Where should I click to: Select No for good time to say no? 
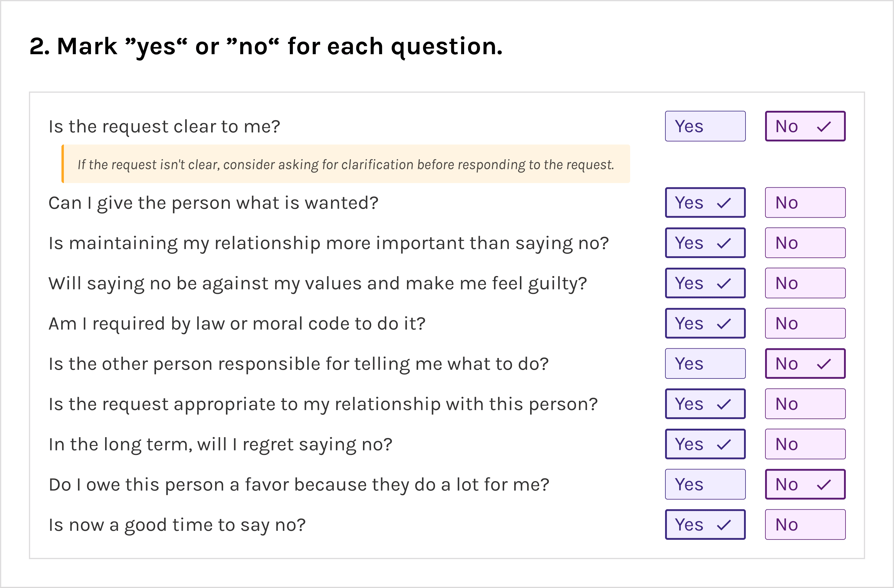tap(805, 524)
